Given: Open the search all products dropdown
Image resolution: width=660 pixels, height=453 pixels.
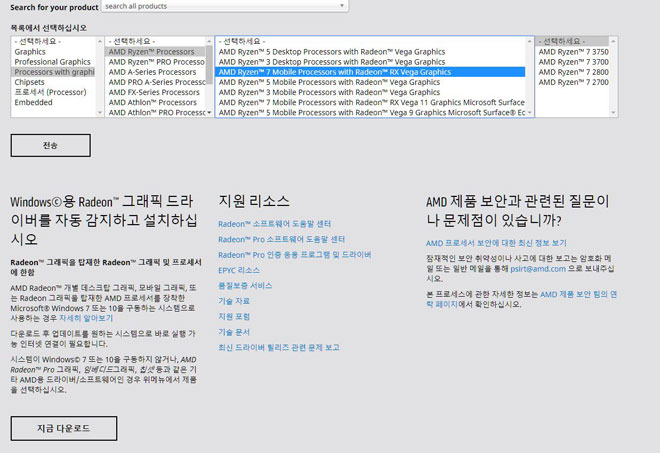Looking at the screenshot, I should coord(225,6).
